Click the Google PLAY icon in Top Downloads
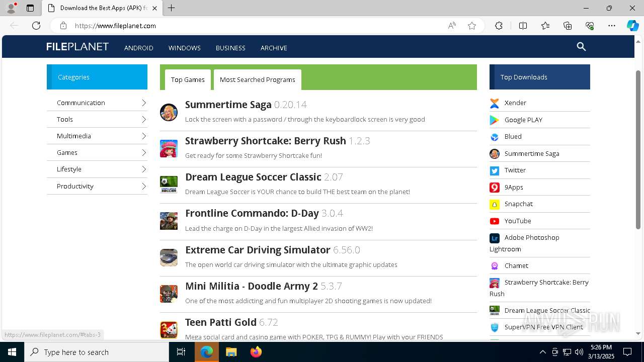Image resolution: width=644 pixels, height=362 pixels. 495,120
